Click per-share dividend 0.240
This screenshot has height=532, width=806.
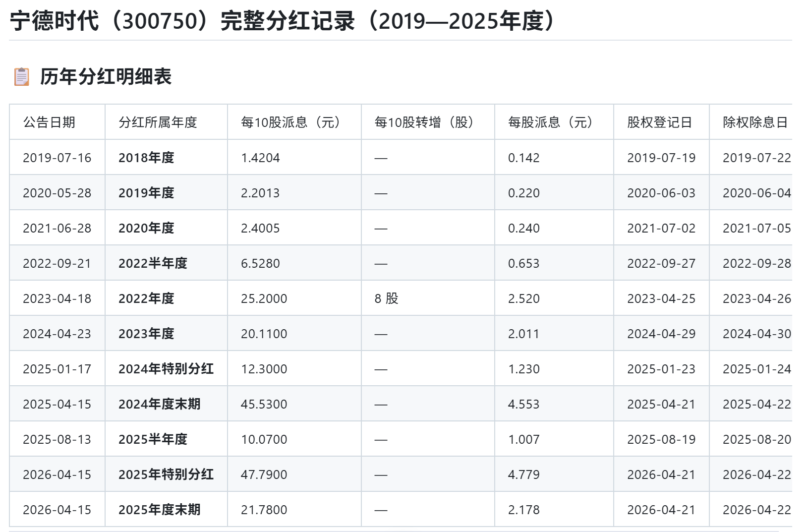click(x=523, y=228)
